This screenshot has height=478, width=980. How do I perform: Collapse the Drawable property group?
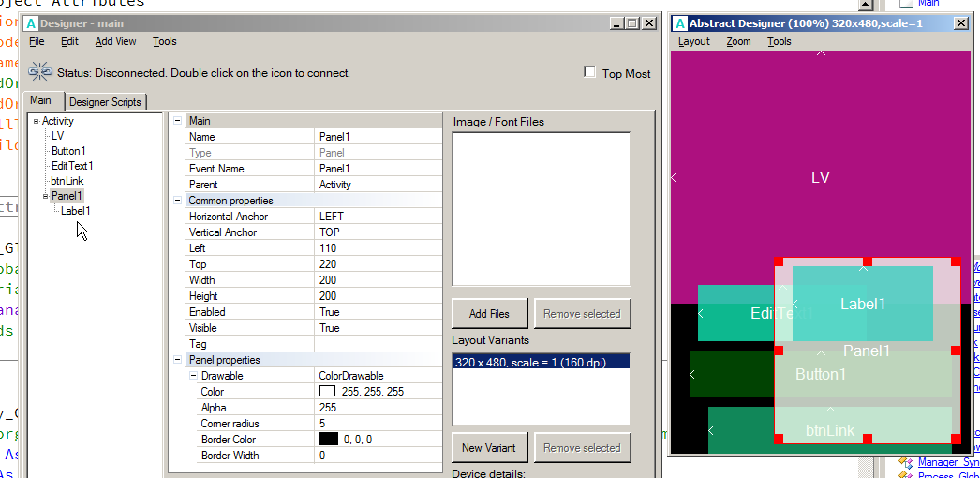193,376
